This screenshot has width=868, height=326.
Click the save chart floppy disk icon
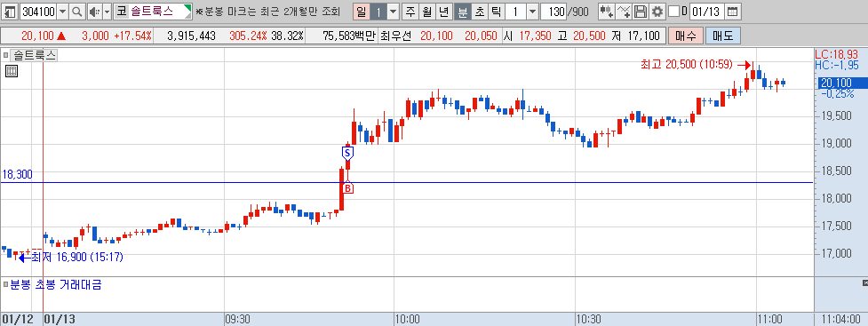point(641,11)
